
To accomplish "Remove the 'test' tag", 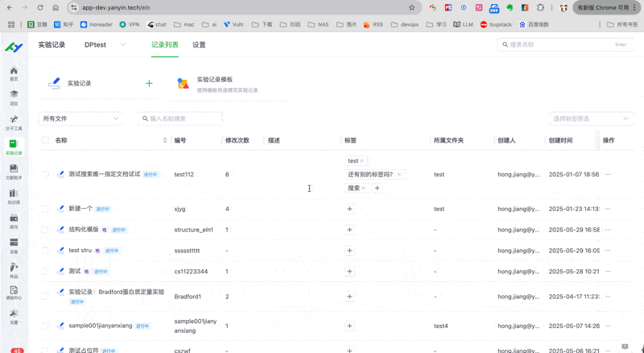I will point(361,161).
